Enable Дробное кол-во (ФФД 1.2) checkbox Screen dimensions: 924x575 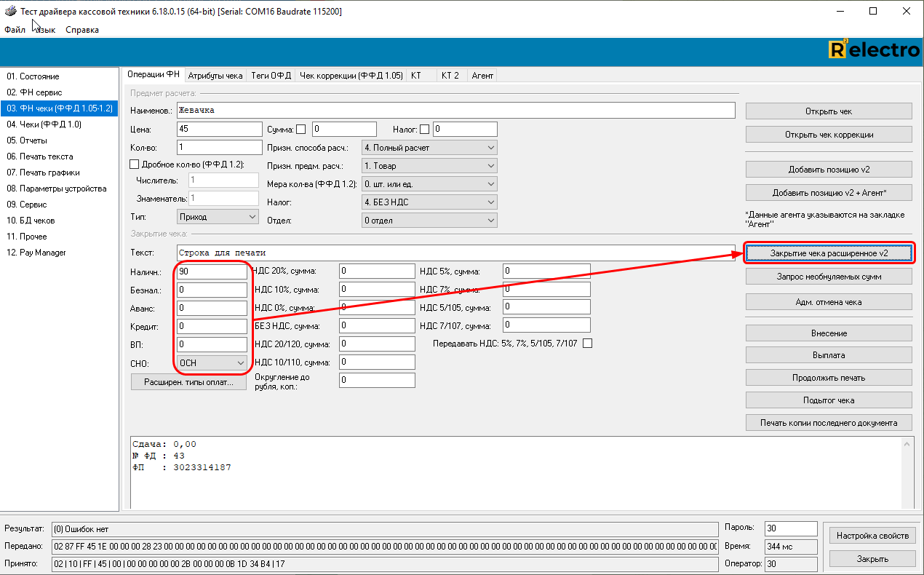pyautogui.click(x=134, y=164)
